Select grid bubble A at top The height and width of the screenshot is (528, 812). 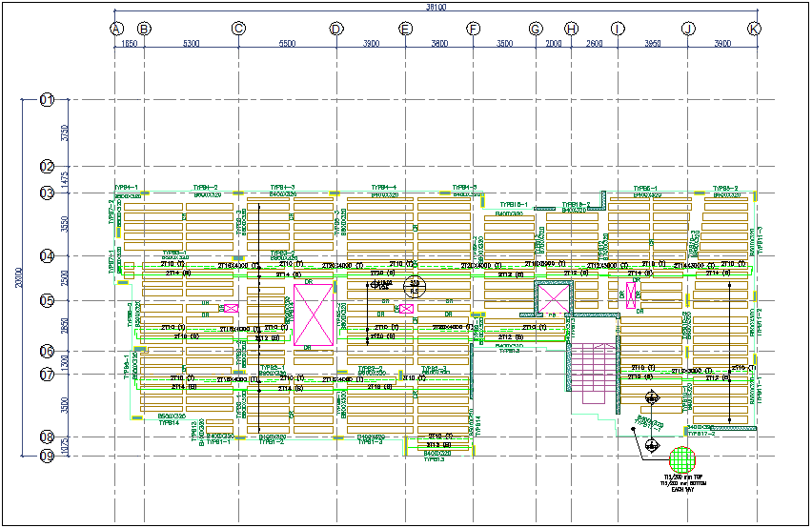(x=117, y=29)
